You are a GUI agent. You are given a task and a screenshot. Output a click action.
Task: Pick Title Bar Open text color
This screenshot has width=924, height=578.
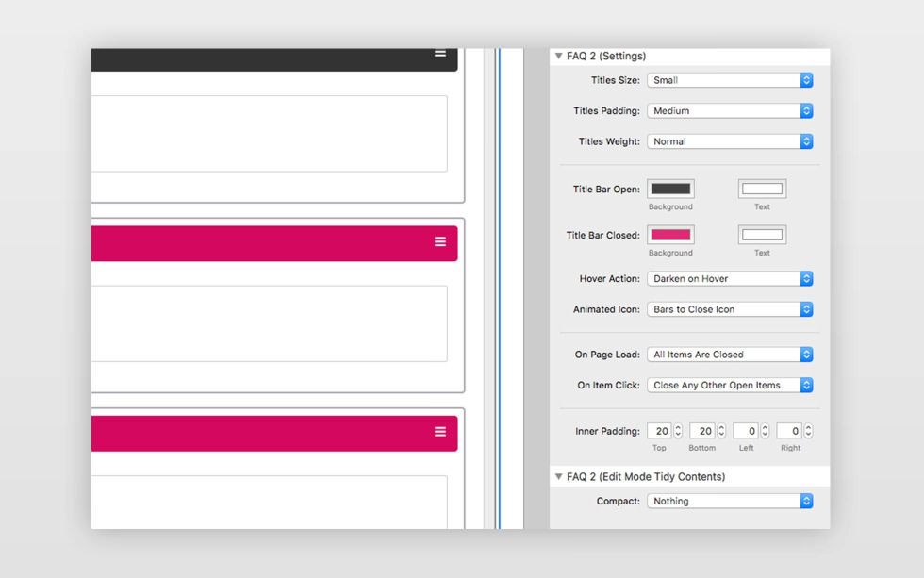pyautogui.click(x=762, y=190)
